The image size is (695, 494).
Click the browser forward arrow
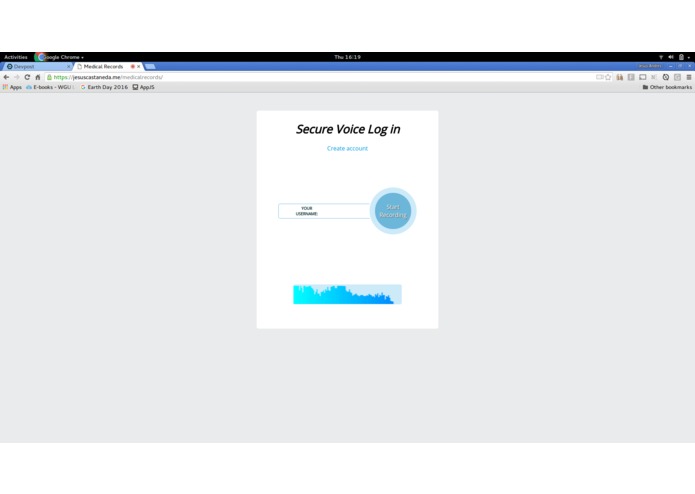17,77
